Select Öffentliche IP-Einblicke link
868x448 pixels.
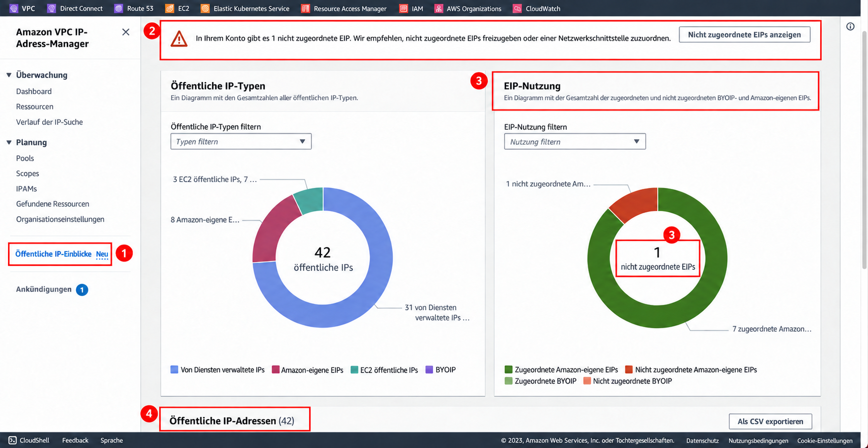click(x=53, y=254)
